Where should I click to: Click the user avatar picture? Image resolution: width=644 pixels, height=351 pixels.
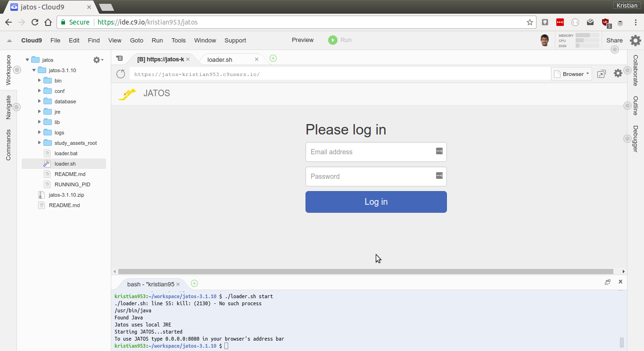click(545, 40)
